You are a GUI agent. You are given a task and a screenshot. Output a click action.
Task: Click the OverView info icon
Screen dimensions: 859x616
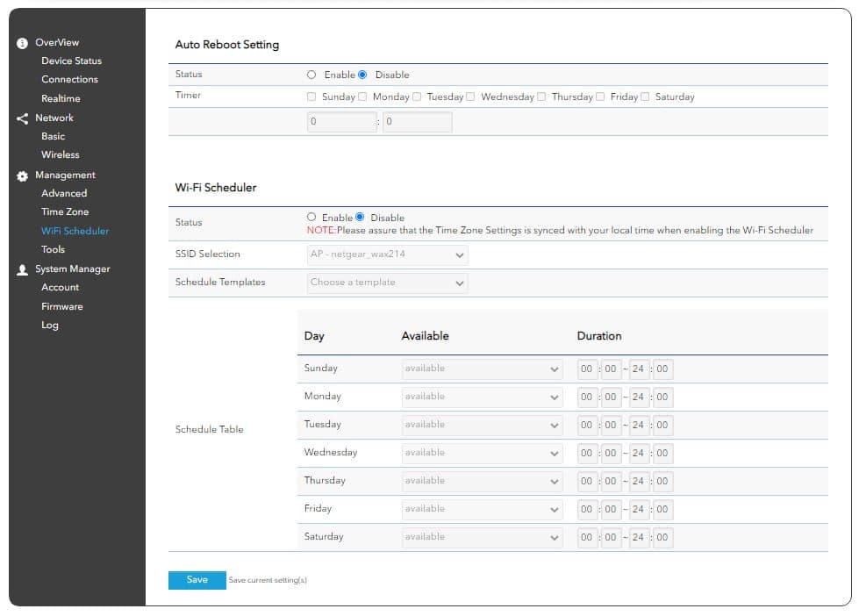coord(22,43)
